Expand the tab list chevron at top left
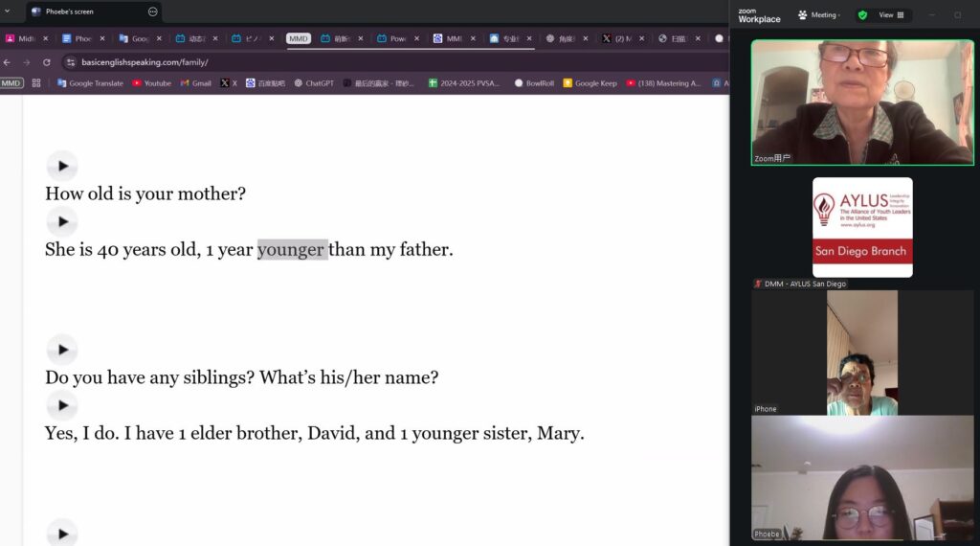Image resolution: width=980 pixels, height=546 pixels. (x=8, y=11)
